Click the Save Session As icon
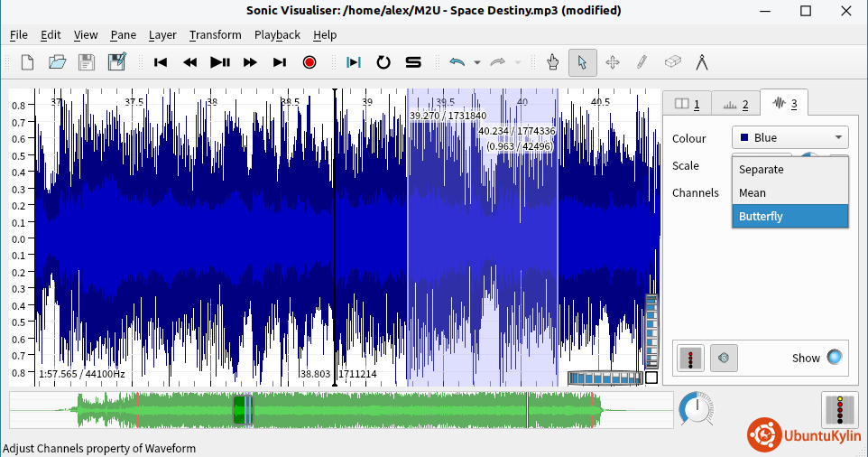The image size is (868, 457). tap(116, 62)
